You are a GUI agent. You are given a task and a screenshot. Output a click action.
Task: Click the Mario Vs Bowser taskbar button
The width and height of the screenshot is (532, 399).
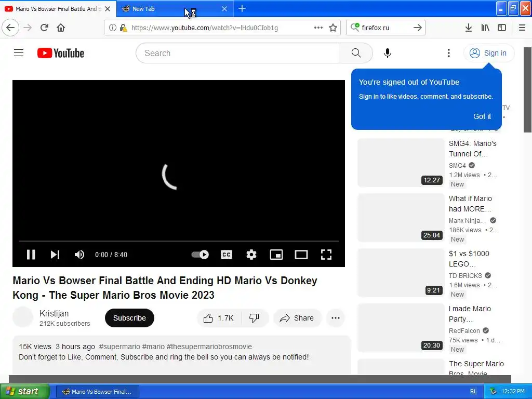97,392
